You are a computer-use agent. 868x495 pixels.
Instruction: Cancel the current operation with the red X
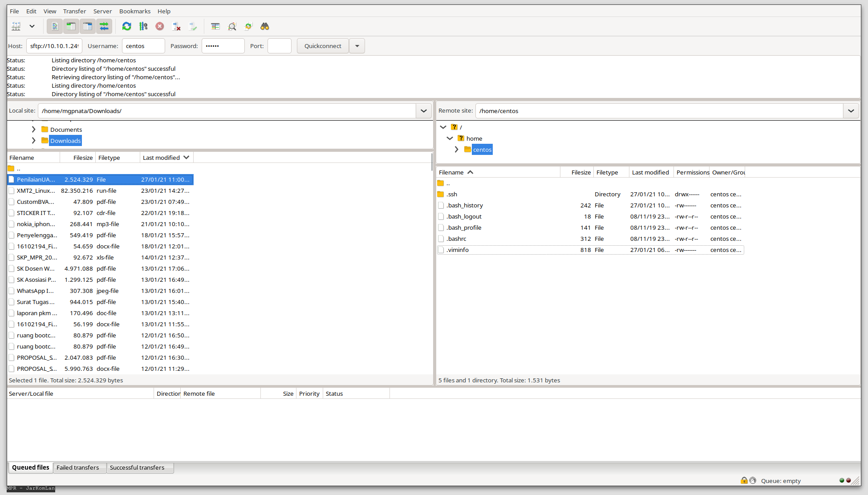(x=160, y=26)
